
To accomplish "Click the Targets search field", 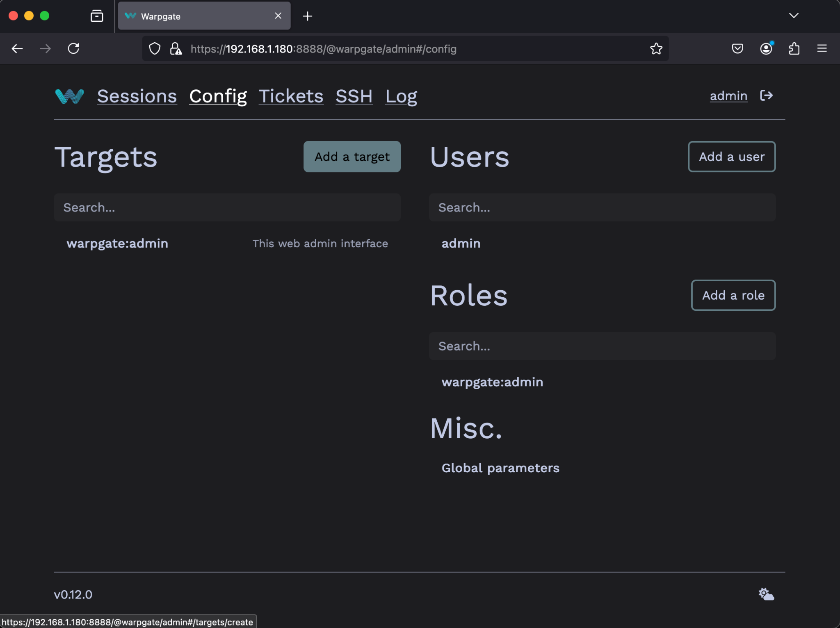I will [227, 207].
